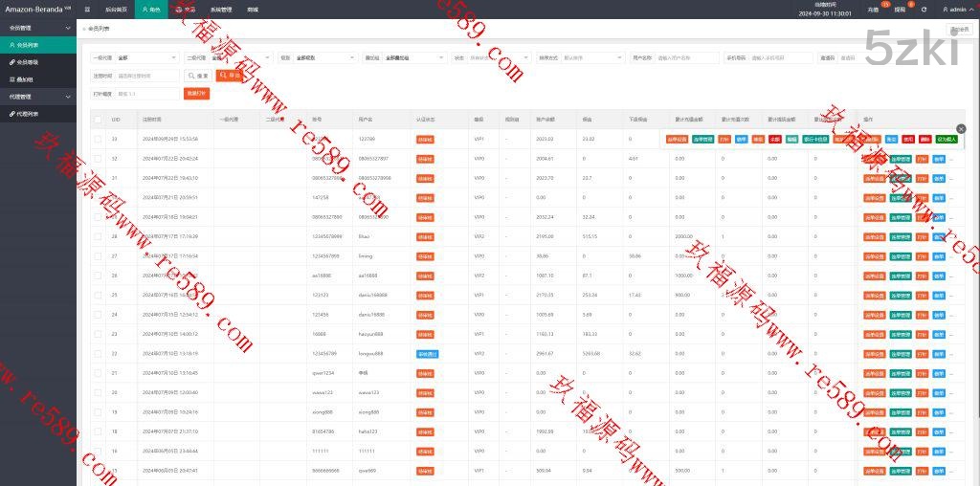980x486 pixels.
Task: Collapse the 会员管理 sidebar group
Action: pos(38,28)
